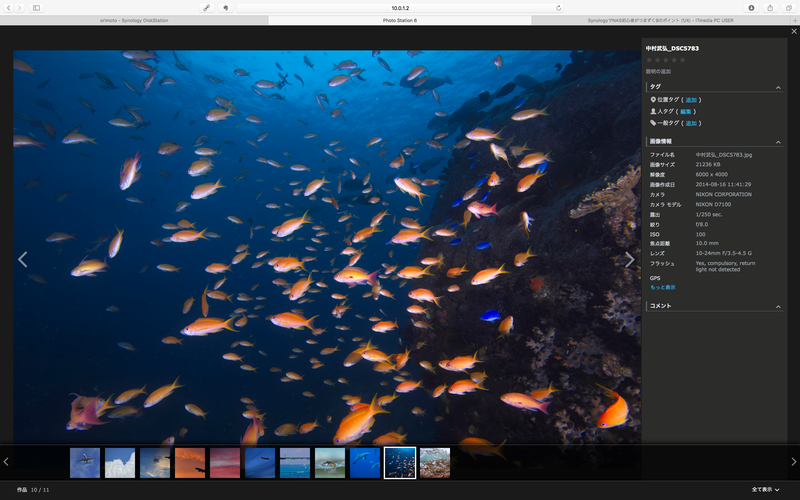Go back in Safari history
Image resolution: width=800 pixels, height=500 pixels.
click(x=9, y=8)
